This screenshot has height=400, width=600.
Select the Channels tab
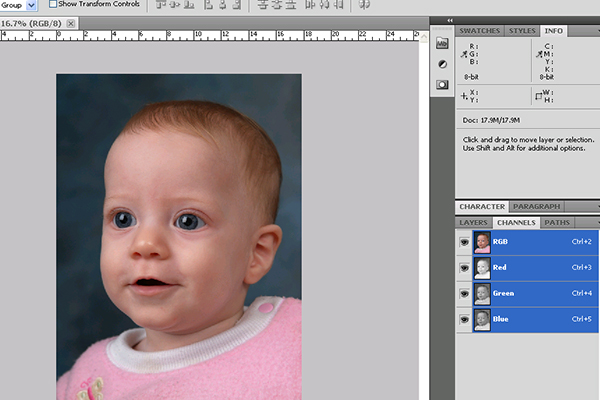[x=516, y=222]
